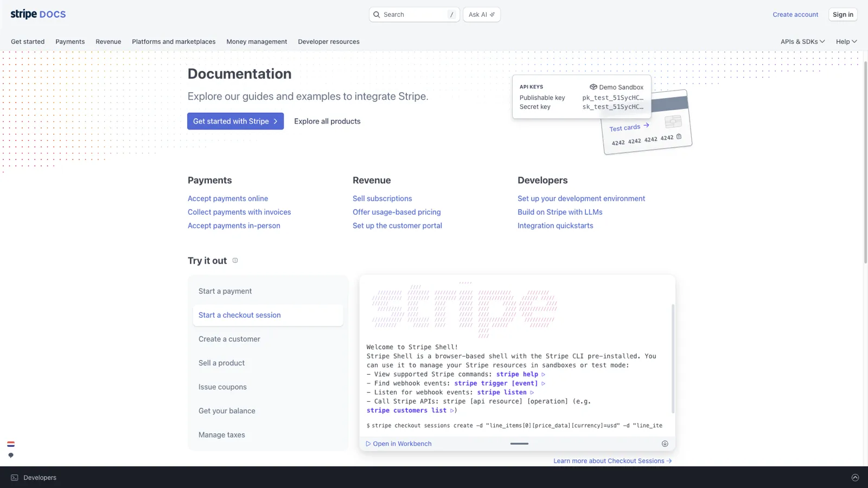Viewport: 868px width, 488px height.
Task: Open Platforms and marketplaces nav menu
Action: [174, 42]
